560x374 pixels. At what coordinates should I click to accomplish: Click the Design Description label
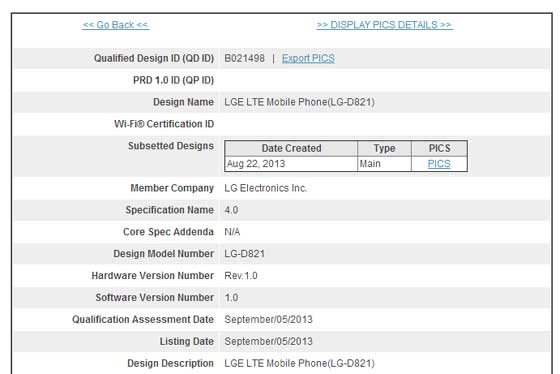170,363
